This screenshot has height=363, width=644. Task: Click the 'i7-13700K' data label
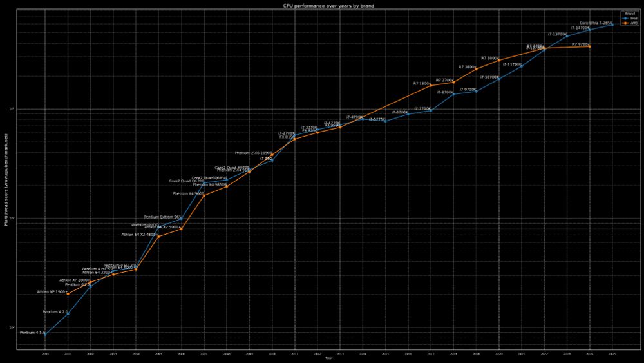coord(557,35)
